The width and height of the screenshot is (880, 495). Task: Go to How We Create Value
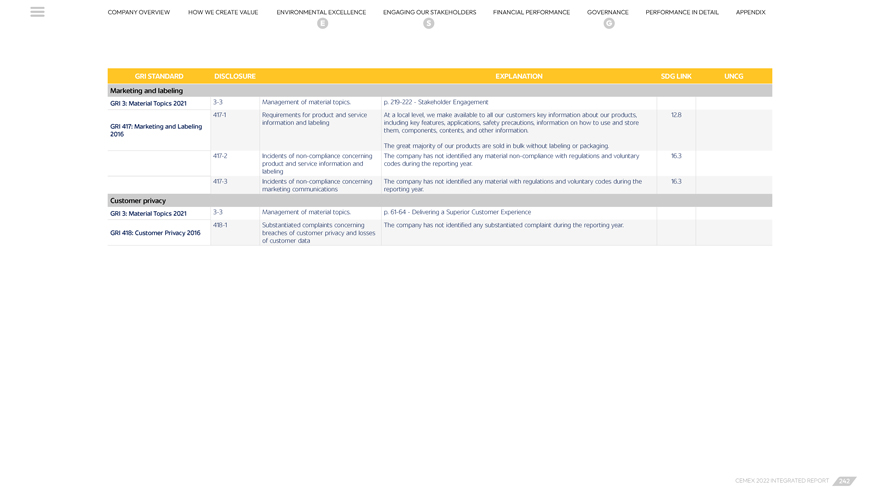[223, 12]
